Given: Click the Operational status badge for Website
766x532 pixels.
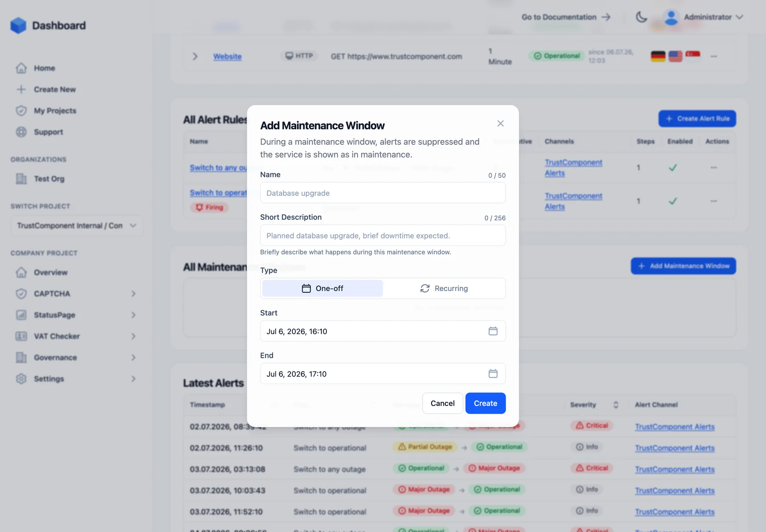Looking at the screenshot, I should click(557, 56).
